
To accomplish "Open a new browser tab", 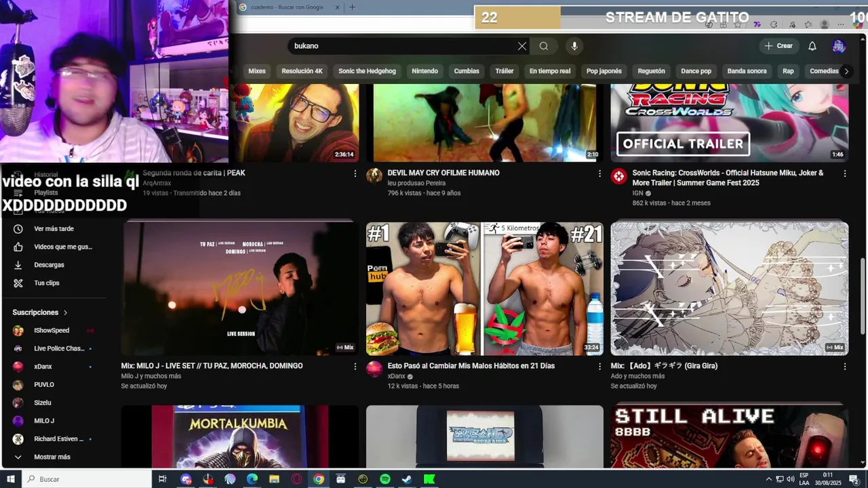I will tap(352, 7).
